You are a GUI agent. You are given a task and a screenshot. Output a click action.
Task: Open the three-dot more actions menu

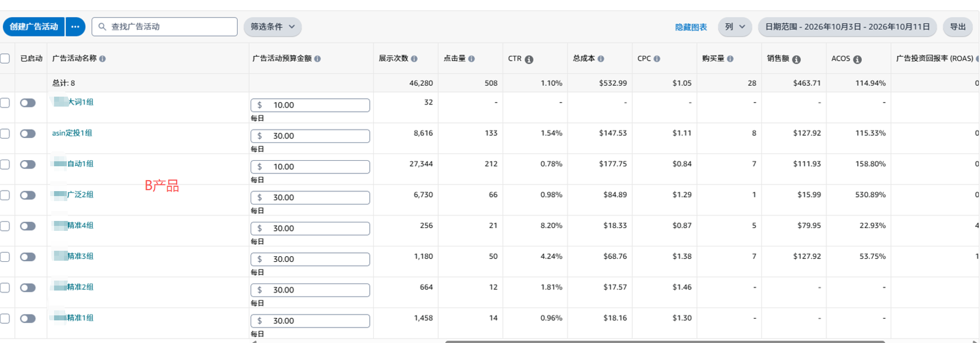click(76, 27)
